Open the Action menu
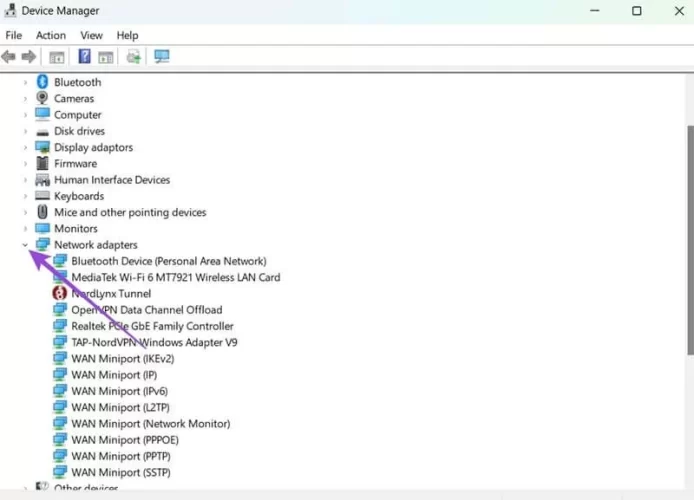The image size is (694, 500). [51, 35]
